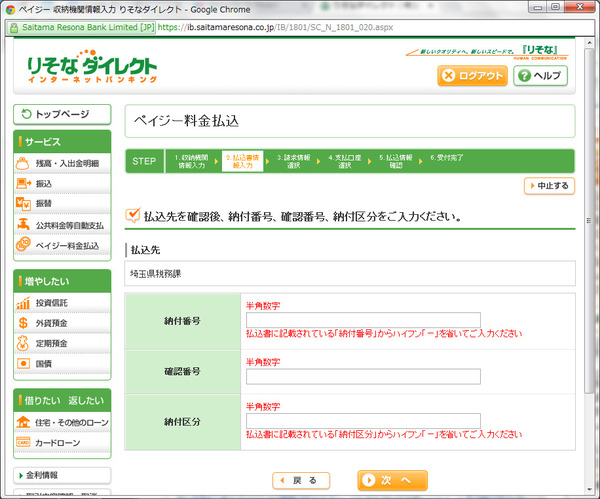Click the 埼玉県税務課 payee text
This screenshot has height=499, width=600.
(x=155, y=274)
